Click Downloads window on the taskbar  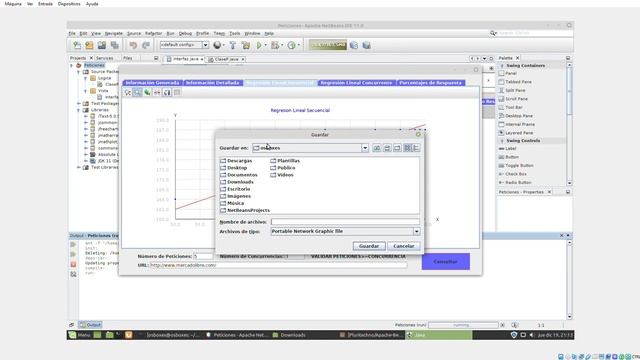289,335
